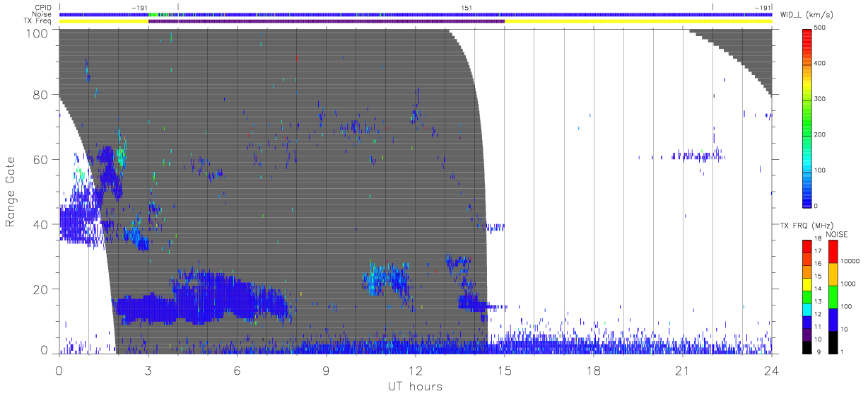Click the CPID value "151"
The image size is (868, 401).
point(467,8)
